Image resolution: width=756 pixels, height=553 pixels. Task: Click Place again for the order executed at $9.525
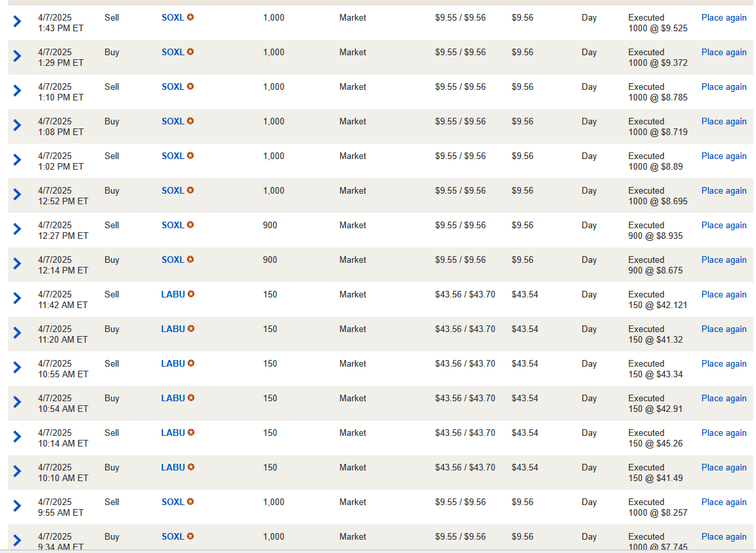click(x=723, y=18)
